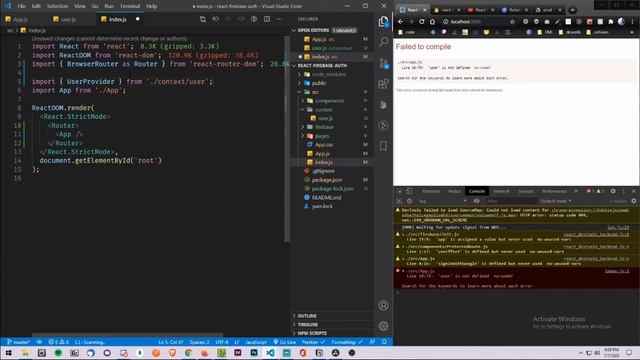Open the File menu
Screen dimensions: 640x360
[21, 6]
